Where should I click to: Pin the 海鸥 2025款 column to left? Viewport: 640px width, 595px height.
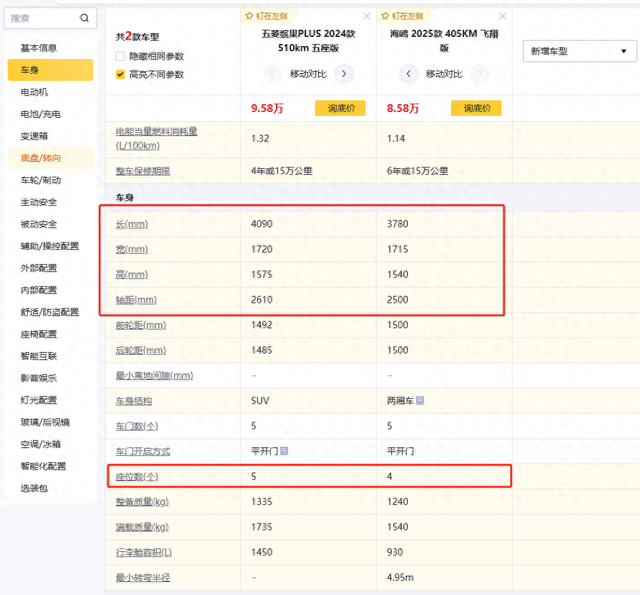click(x=408, y=17)
